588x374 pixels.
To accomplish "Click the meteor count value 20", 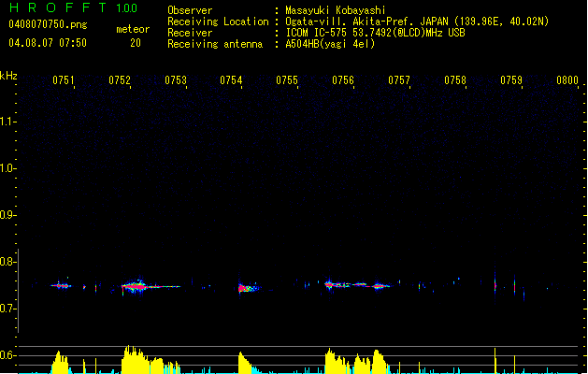I will point(136,43).
